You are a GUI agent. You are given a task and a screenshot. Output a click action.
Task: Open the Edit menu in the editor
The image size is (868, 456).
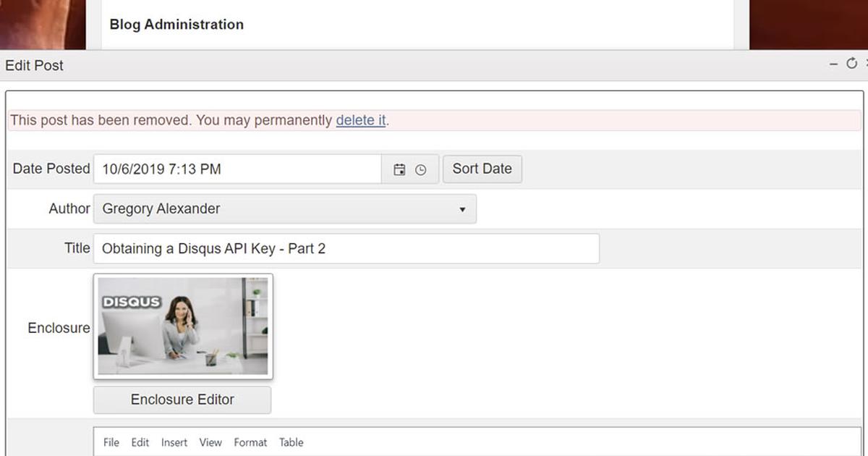[140, 442]
